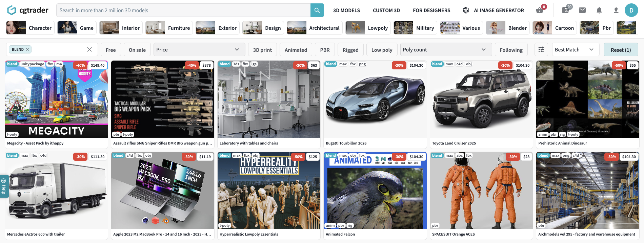Open the FOR DESIGNERS menu
Screen dimensions: 644x243
[x=431, y=10]
